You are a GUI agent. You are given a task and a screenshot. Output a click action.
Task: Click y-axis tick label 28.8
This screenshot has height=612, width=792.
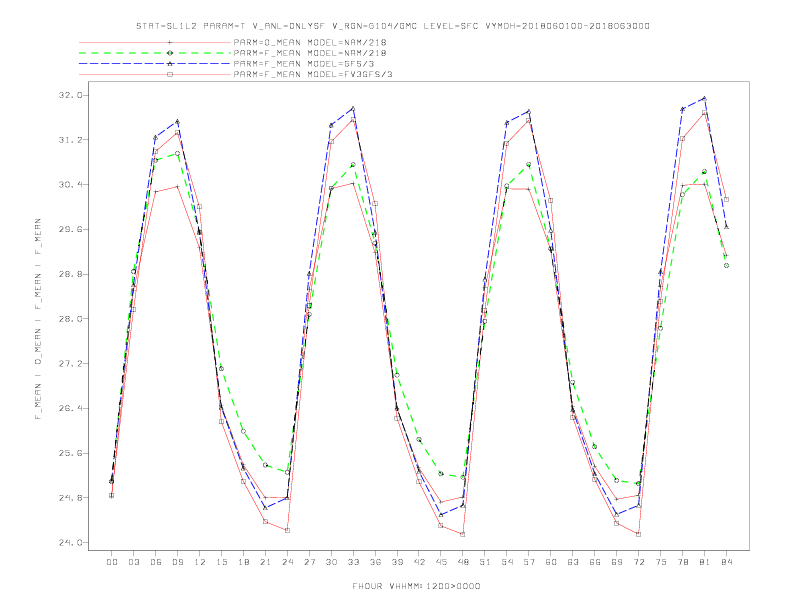click(x=70, y=274)
